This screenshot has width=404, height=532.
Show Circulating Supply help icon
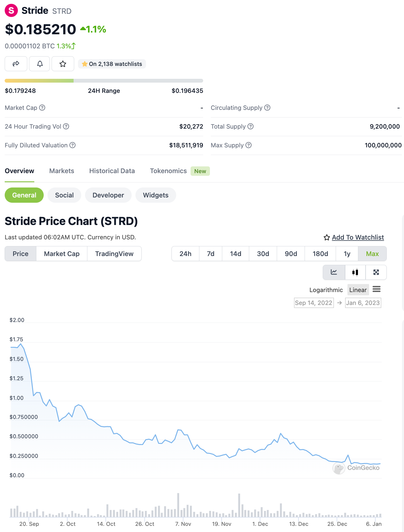267,108
